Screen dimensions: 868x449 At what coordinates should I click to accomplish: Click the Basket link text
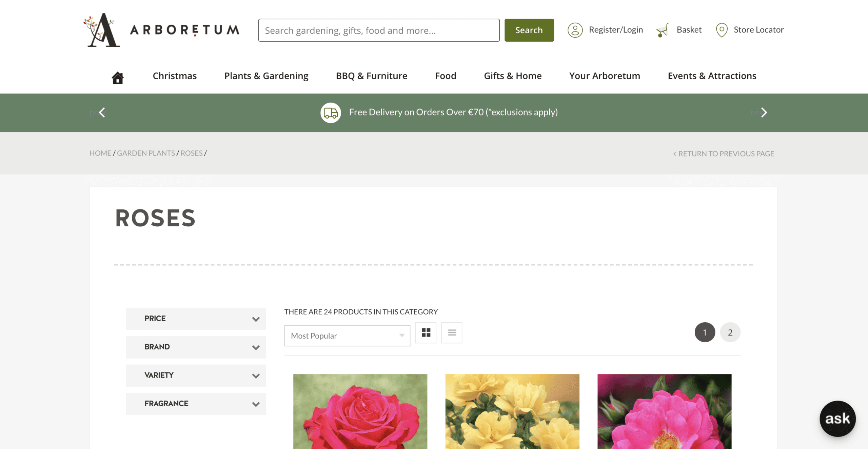[x=689, y=30]
